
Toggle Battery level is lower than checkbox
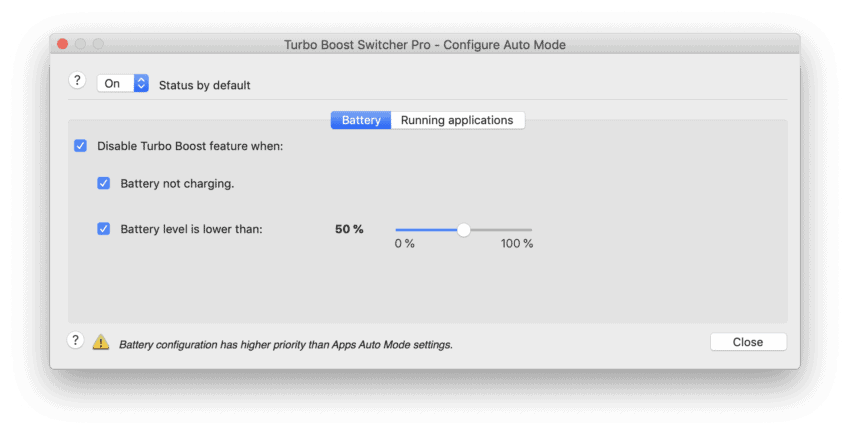(104, 229)
